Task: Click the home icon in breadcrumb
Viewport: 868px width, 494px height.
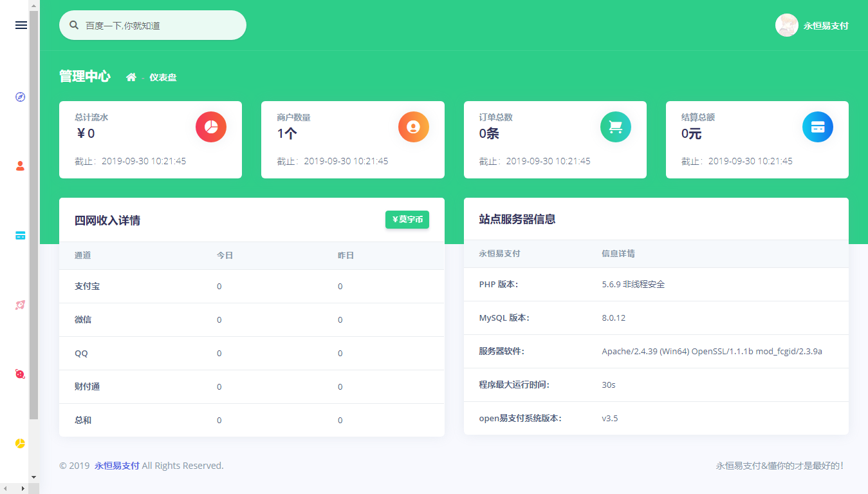Action: click(x=131, y=77)
